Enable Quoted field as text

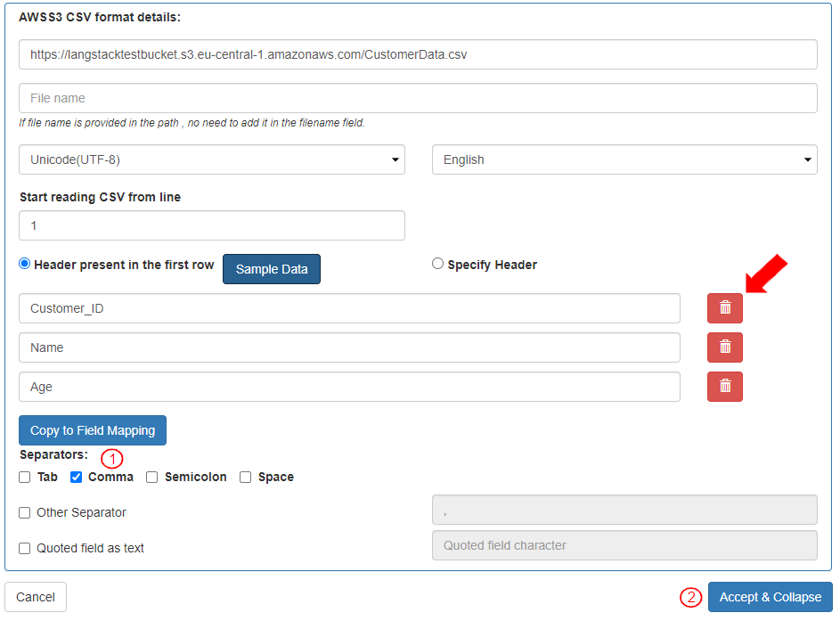click(25, 549)
